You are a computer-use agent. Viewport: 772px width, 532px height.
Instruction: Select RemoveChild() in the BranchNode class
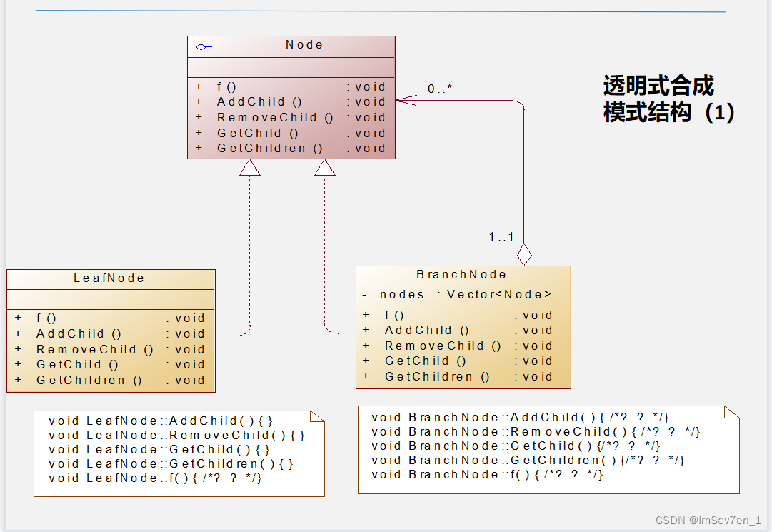tap(458, 346)
